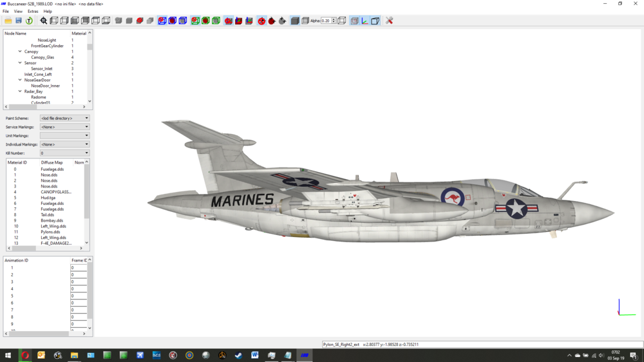This screenshot has width=644, height=362.
Task: Click the material list horizontal scrollbar
Action: click(44, 248)
